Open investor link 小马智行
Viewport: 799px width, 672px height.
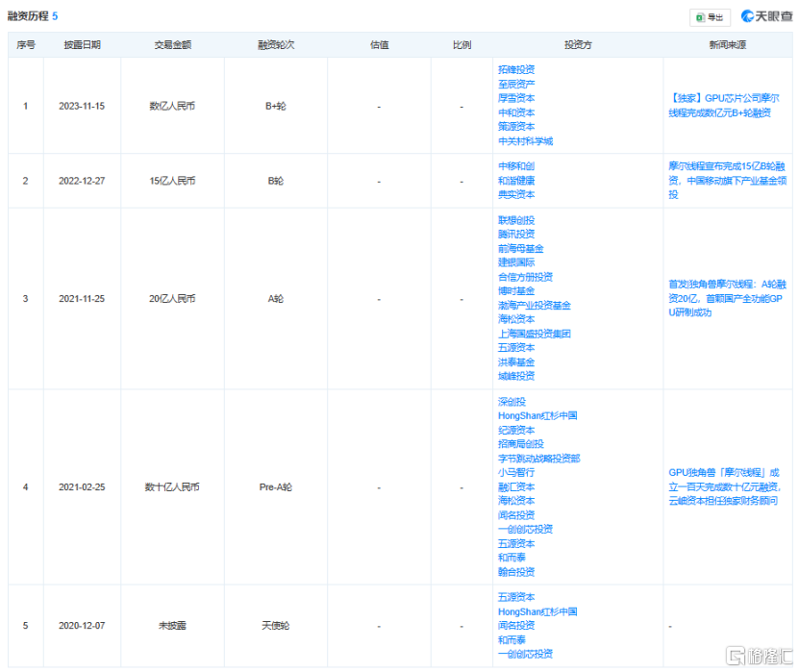coord(516,472)
